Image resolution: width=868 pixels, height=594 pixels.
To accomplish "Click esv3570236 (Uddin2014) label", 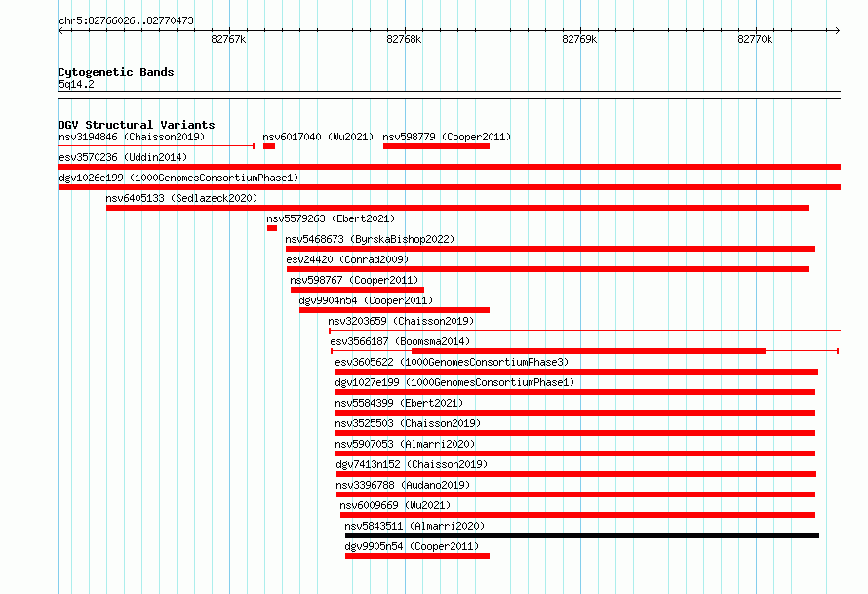I will click(x=123, y=157).
